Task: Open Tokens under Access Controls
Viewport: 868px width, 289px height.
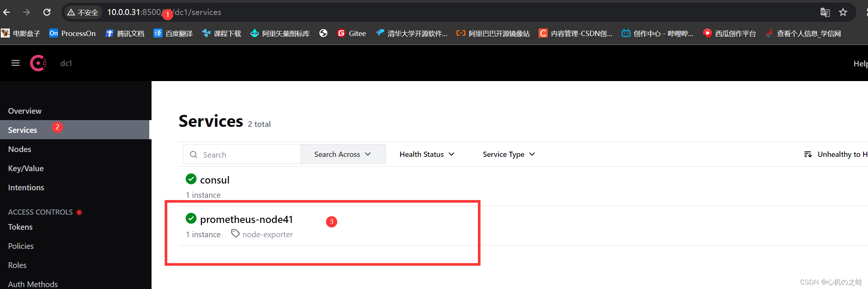Action: point(20,227)
